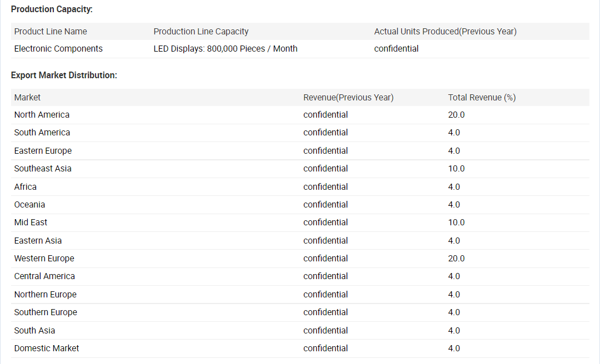
Task: Click the confidential revenue for Oceania
Action: pos(326,205)
